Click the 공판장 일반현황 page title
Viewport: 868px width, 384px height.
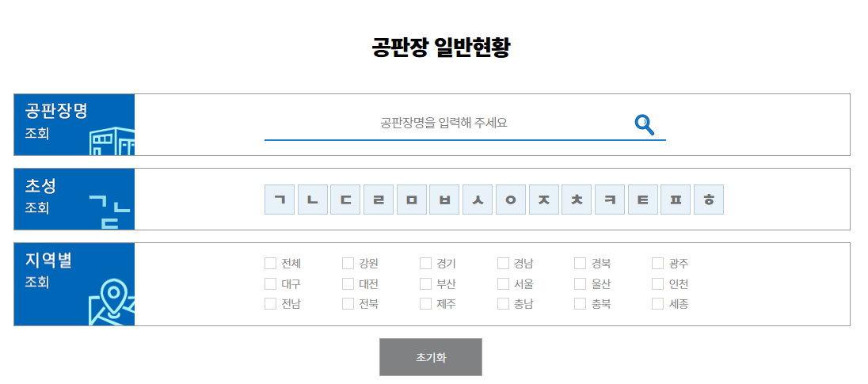440,48
